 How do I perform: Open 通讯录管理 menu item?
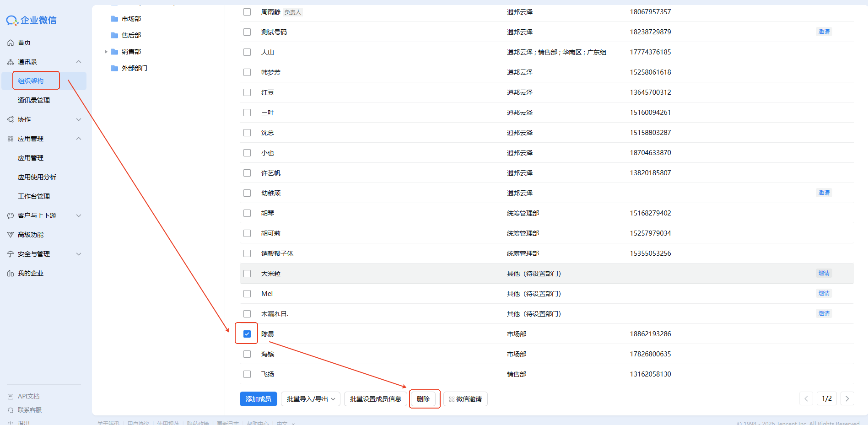(x=34, y=100)
